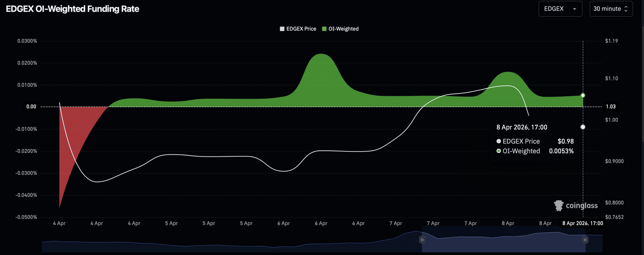644x255 pixels.
Task: Click the coinglass logo icon
Action: 559,205
